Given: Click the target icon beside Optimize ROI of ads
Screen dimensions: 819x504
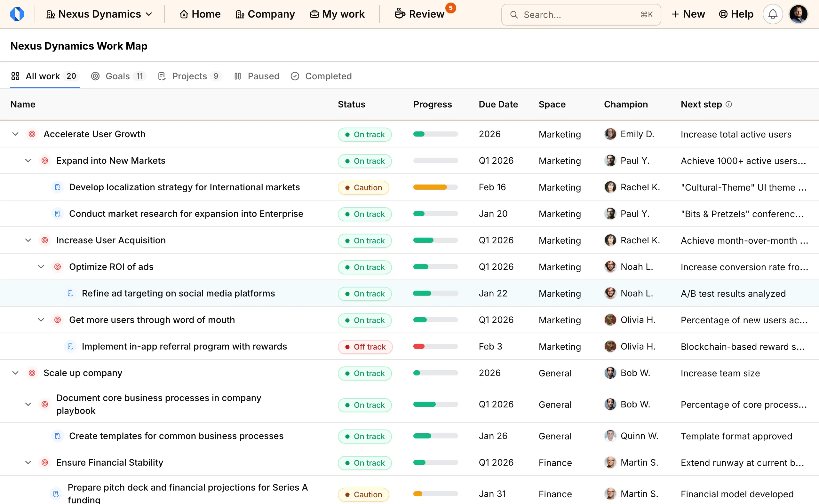Looking at the screenshot, I should click(x=57, y=267).
